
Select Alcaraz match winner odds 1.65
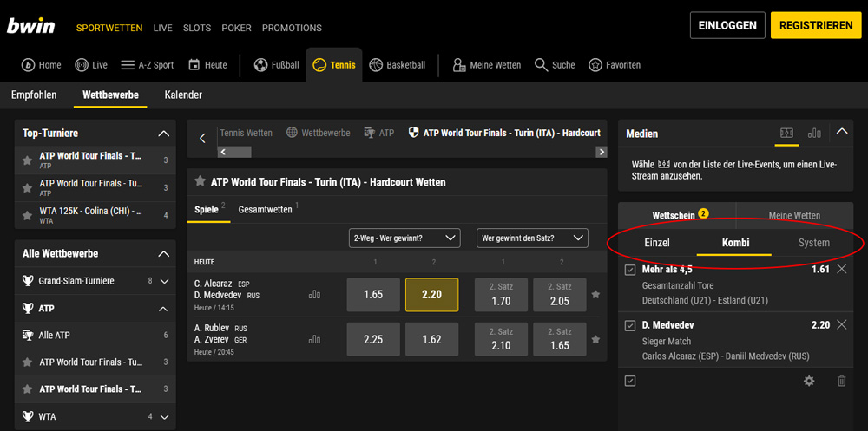click(x=373, y=295)
